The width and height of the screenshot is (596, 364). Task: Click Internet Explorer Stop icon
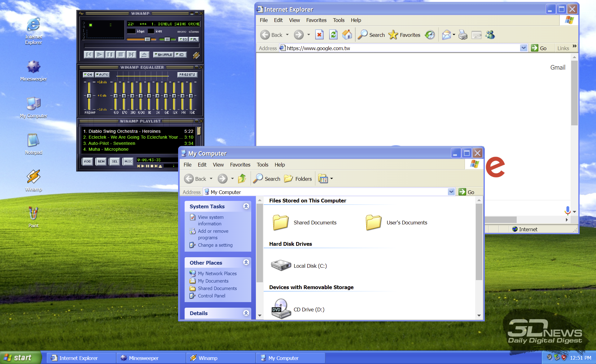point(319,35)
